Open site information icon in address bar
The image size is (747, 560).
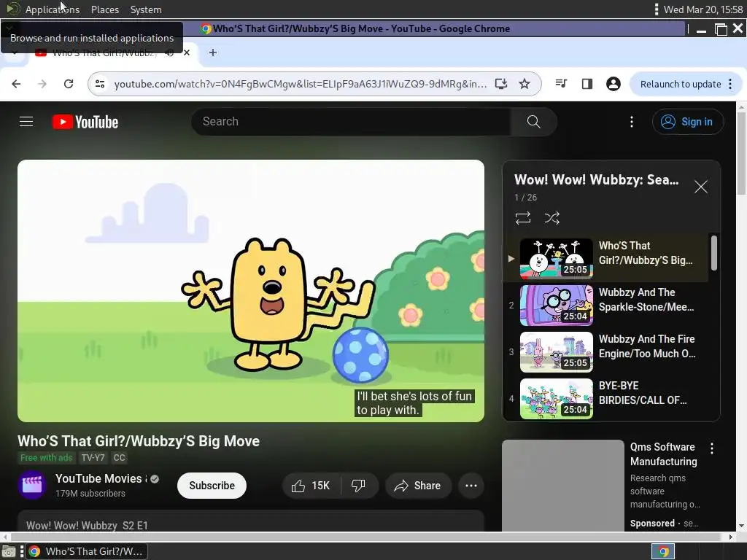100,84
